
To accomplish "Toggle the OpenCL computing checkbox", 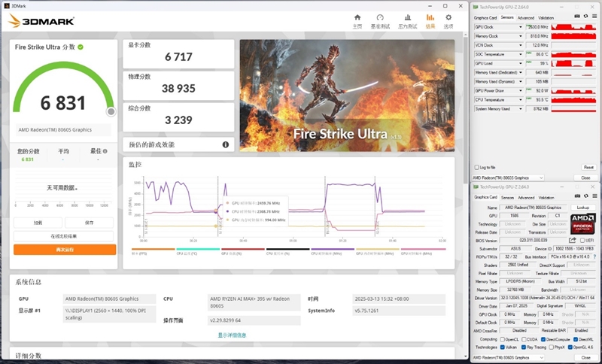I will click(x=503, y=339).
